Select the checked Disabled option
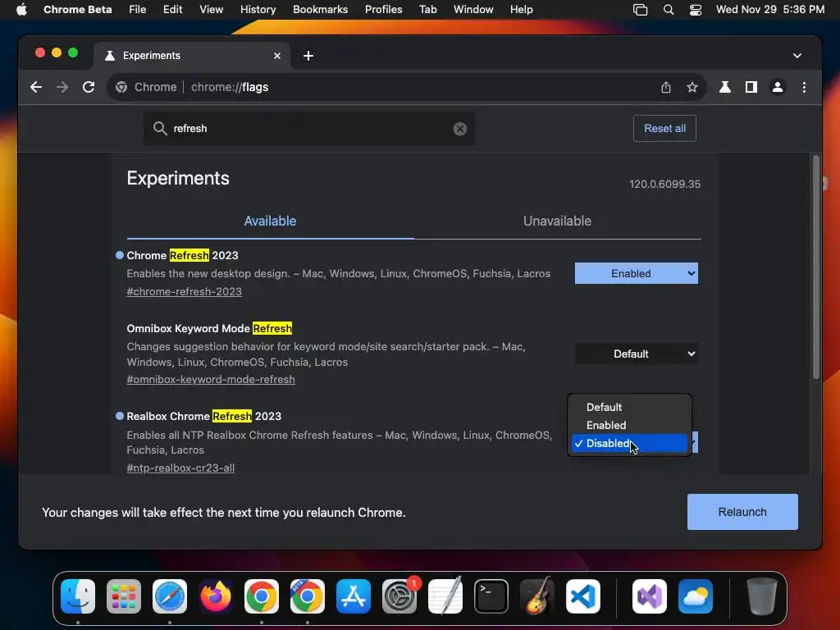The height and width of the screenshot is (630, 840). (629, 444)
